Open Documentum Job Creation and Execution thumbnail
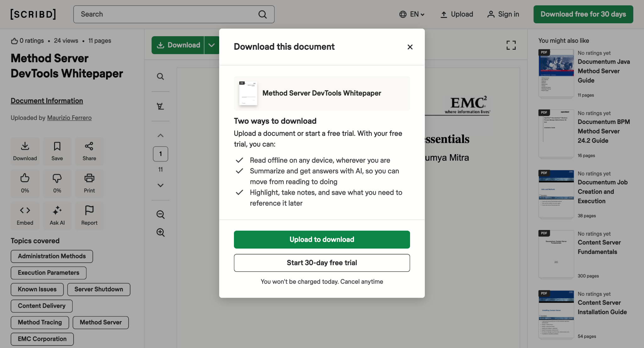The width and height of the screenshot is (644, 348). pos(556,194)
